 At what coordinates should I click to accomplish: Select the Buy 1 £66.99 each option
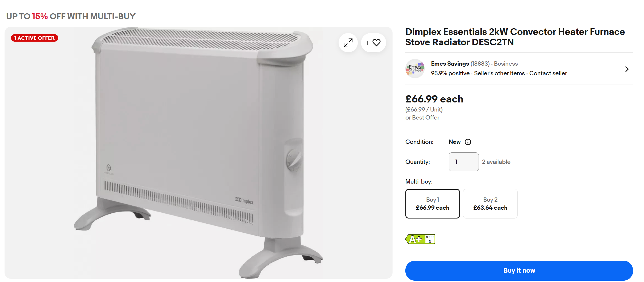tap(433, 204)
